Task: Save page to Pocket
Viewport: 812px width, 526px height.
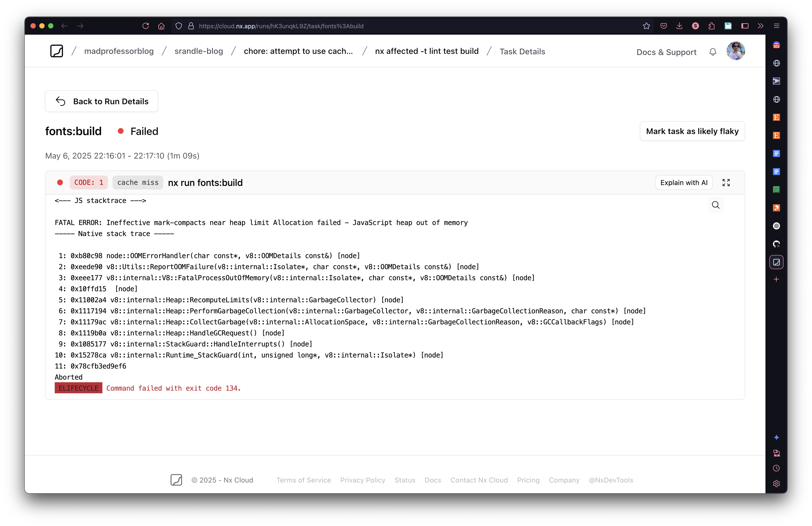Action: point(664,26)
